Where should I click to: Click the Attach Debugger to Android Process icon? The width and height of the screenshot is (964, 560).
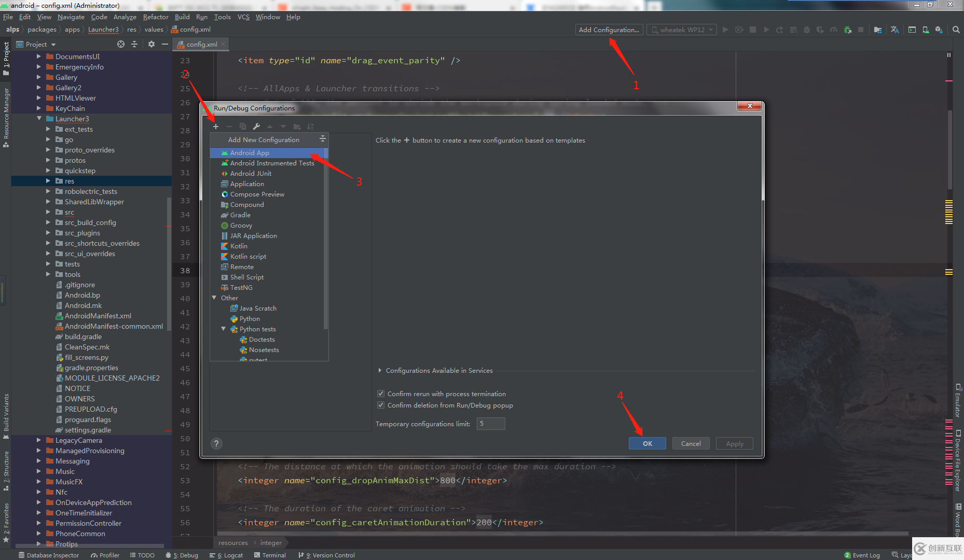[847, 30]
